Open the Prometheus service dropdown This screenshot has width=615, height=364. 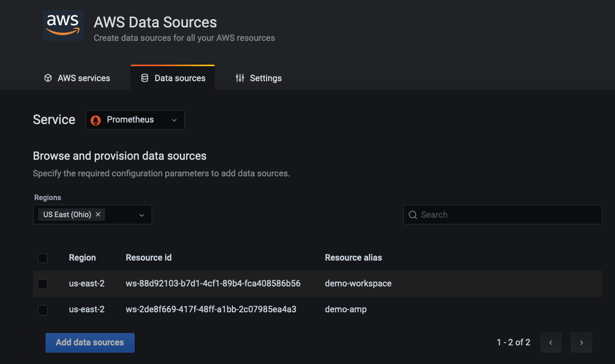tap(135, 120)
